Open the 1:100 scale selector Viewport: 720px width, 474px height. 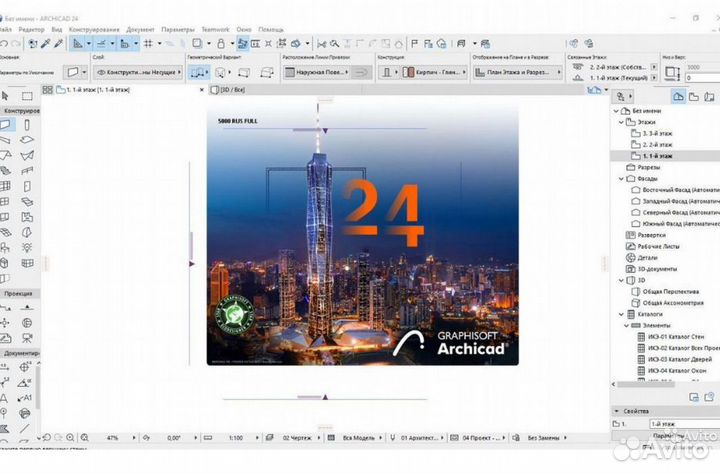[236, 438]
